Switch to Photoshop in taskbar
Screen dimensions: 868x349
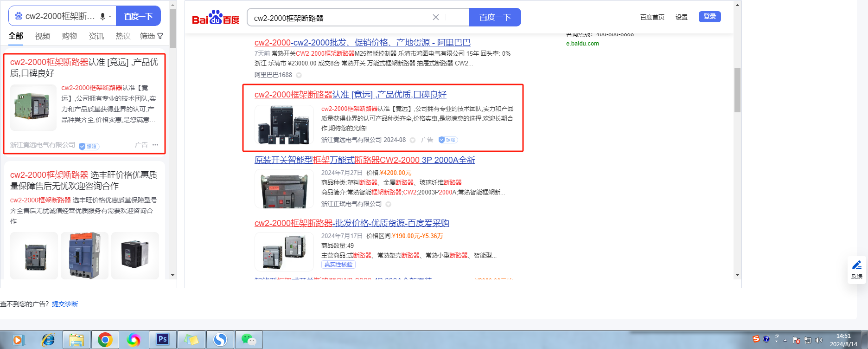pos(163,340)
